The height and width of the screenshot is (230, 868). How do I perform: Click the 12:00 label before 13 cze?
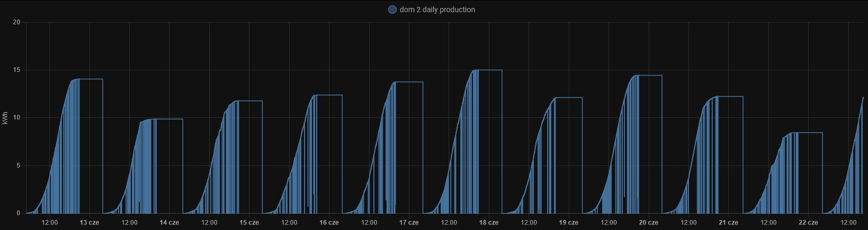(50, 223)
